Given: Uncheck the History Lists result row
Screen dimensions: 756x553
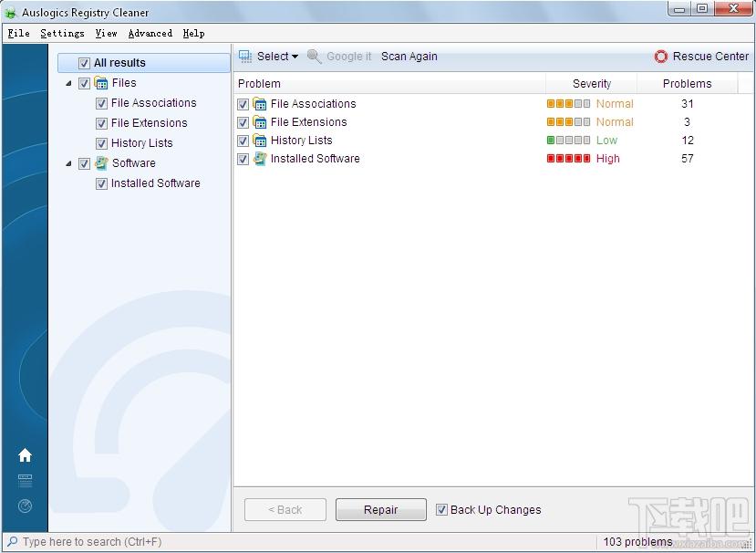Looking at the screenshot, I should click(x=243, y=140).
